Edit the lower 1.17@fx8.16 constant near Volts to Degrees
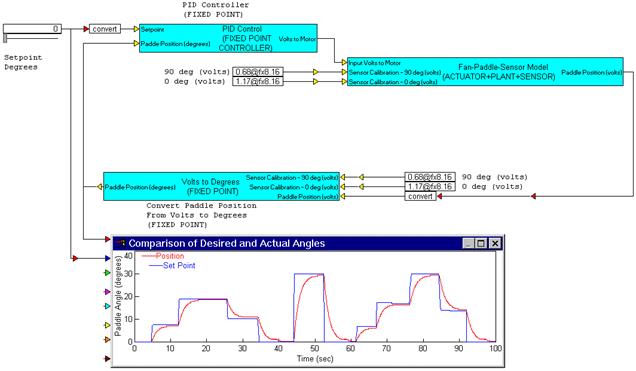 430,187
